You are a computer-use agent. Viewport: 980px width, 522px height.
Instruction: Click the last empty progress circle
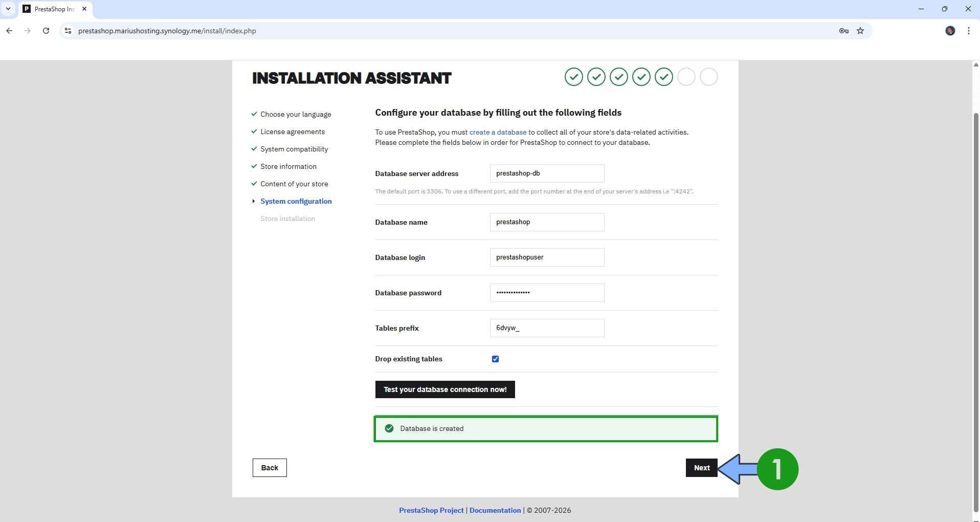pyautogui.click(x=708, y=77)
